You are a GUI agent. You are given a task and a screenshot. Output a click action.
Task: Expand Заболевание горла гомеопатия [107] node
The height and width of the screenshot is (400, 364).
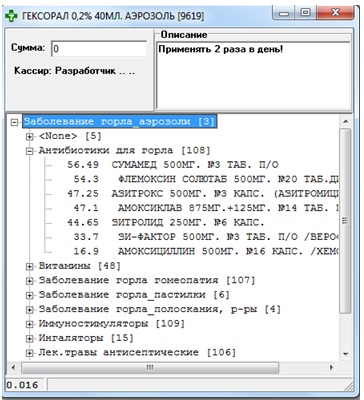30,281
